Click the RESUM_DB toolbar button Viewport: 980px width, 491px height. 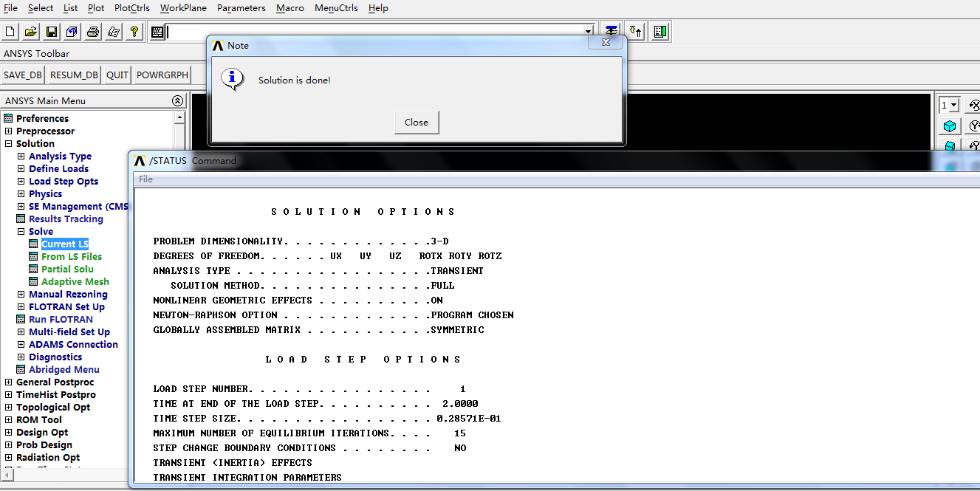pyautogui.click(x=74, y=75)
